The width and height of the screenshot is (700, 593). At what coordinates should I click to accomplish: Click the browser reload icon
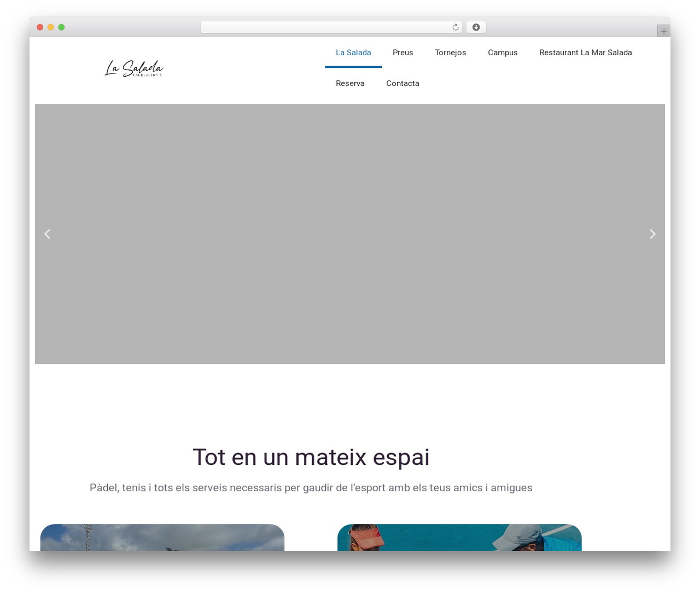pyautogui.click(x=455, y=27)
